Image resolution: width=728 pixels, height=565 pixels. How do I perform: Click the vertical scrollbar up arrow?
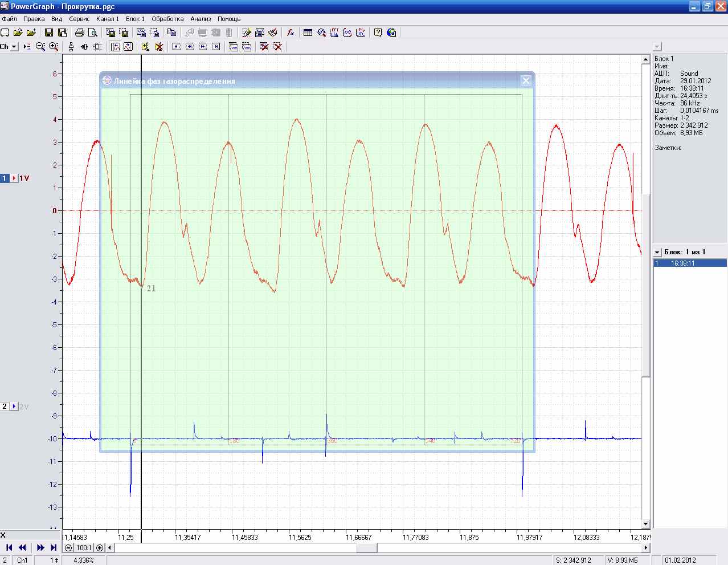[x=646, y=59]
